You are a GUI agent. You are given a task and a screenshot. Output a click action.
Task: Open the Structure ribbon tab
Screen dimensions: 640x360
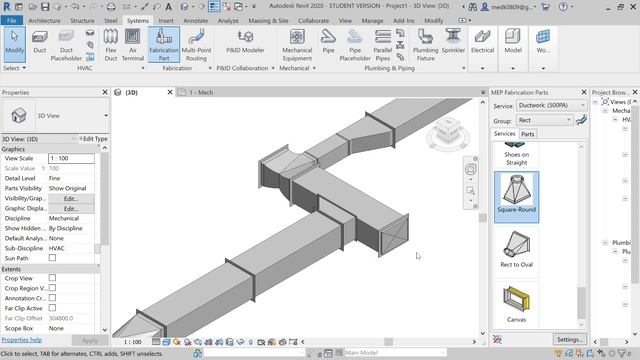pos(82,20)
